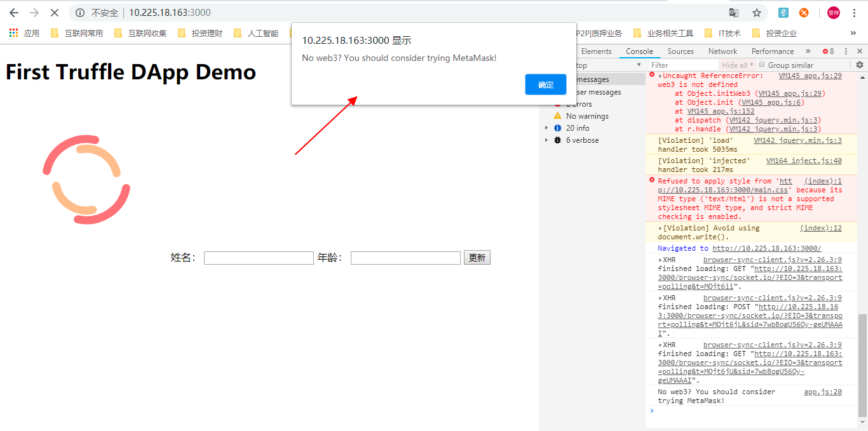Enable the Group similar checkbox

click(762, 65)
